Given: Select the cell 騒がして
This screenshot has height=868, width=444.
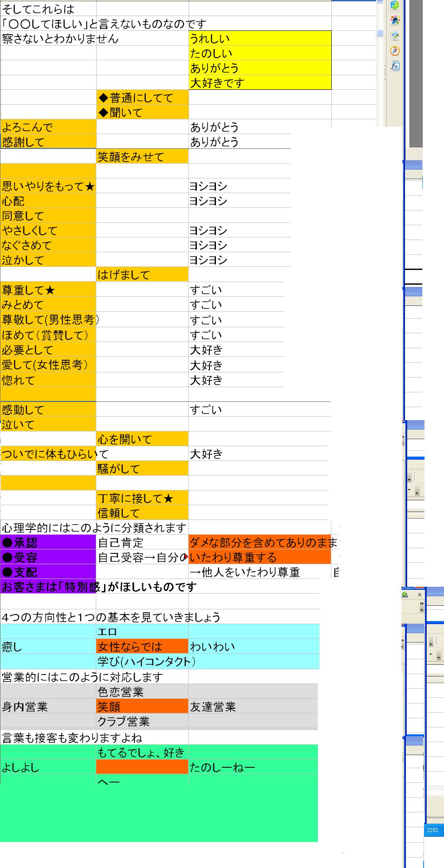Looking at the screenshot, I should (x=142, y=468).
